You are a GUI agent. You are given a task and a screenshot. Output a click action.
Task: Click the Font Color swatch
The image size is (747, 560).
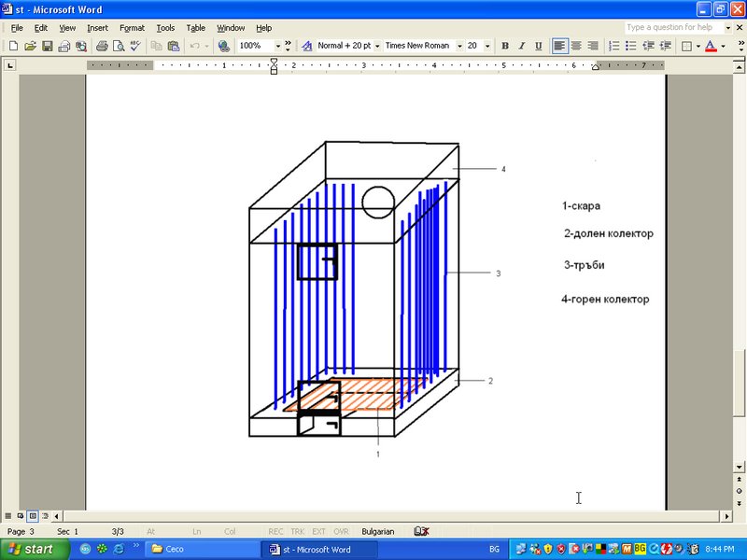[708, 46]
